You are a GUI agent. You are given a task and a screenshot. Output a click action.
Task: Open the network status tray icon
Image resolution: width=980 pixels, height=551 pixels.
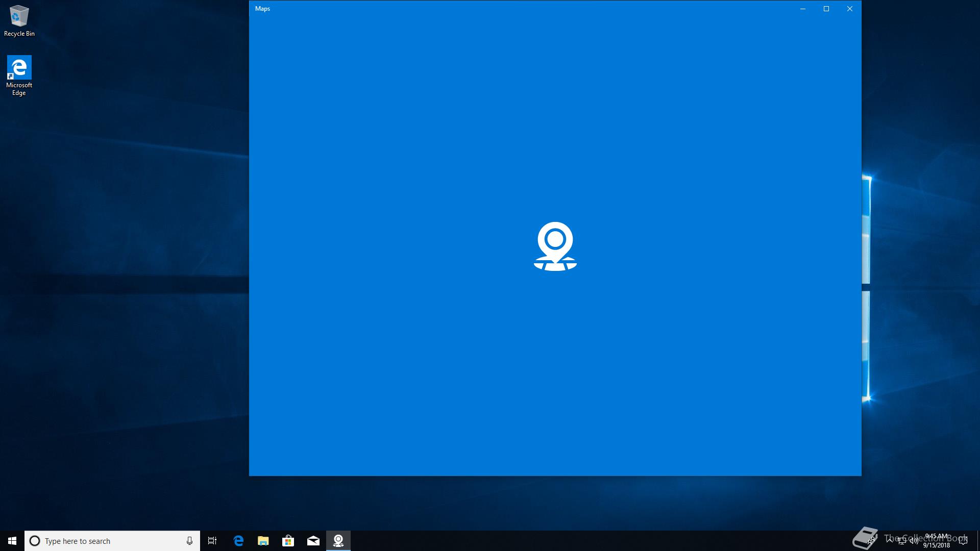pos(902,541)
